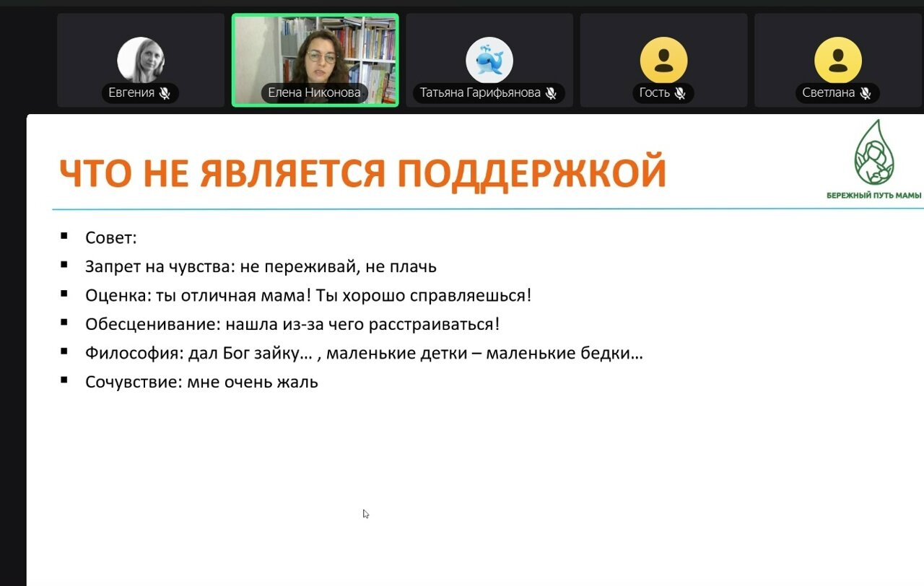Select the yellow avatar of Гость
This screenshot has height=586, width=924.
pos(663,61)
